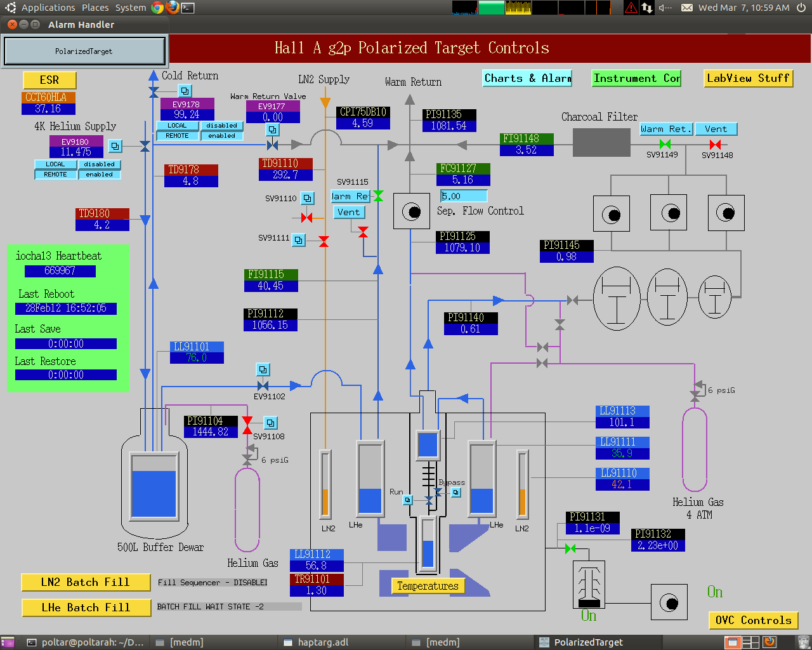Open related display icon beside EV9180
This screenshot has height=650, width=812.
[x=115, y=146]
